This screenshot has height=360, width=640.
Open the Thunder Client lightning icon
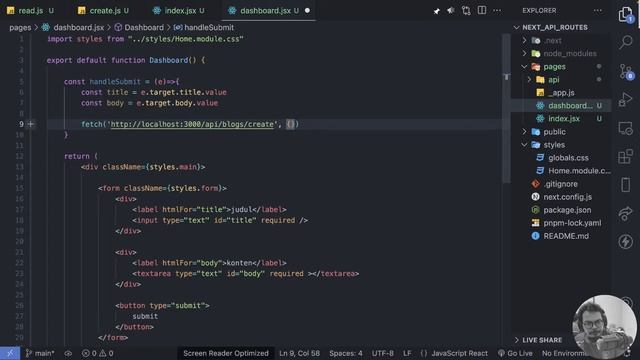[x=625, y=242]
